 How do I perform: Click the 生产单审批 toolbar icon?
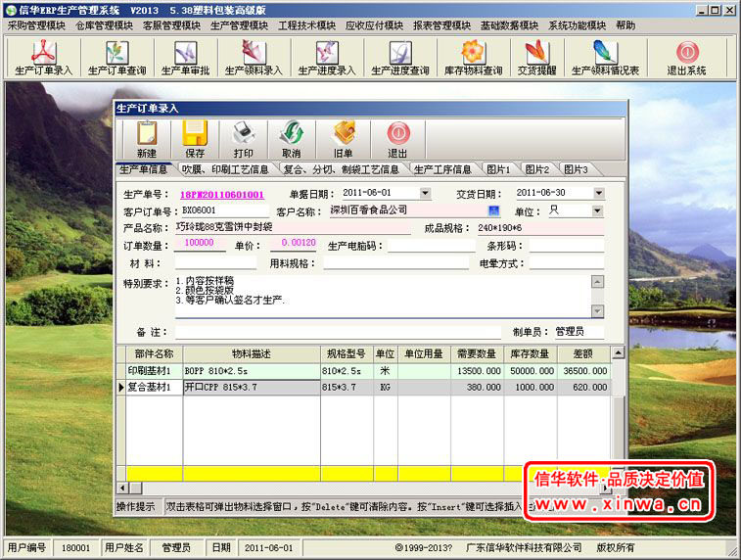[x=186, y=58]
